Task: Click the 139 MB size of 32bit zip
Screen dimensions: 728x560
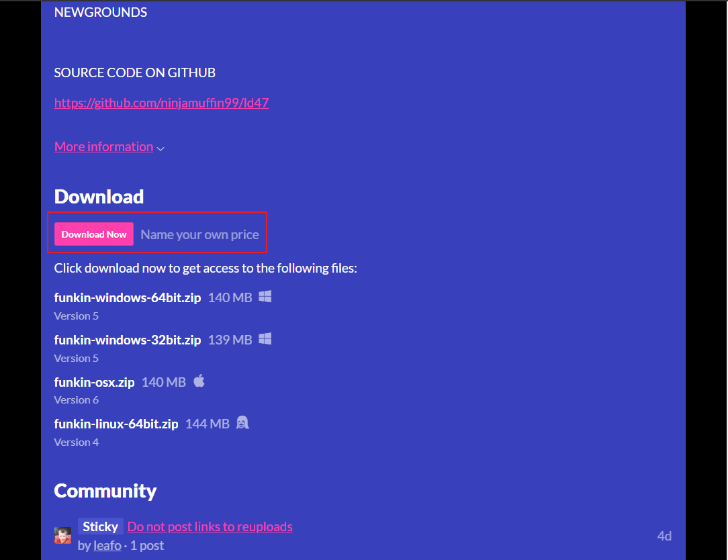Action: [230, 340]
